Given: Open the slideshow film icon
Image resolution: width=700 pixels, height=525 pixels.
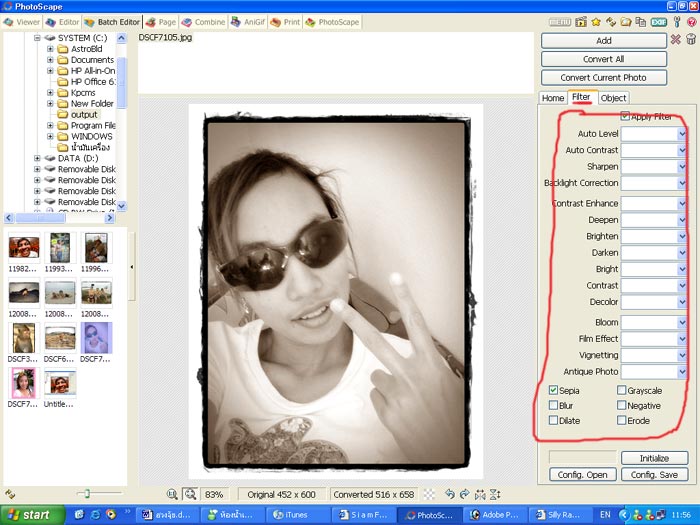Looking at the screenshot, I should [x=581, y=22].
